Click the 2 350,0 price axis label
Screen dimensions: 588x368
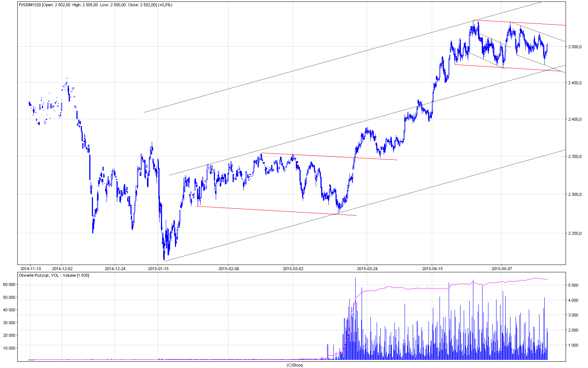(x=575, y=156)
